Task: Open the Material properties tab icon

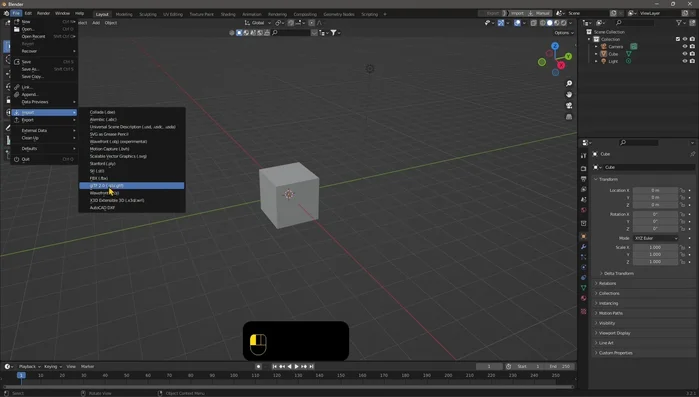Action: pyautogui.click(x=584, y=298)
